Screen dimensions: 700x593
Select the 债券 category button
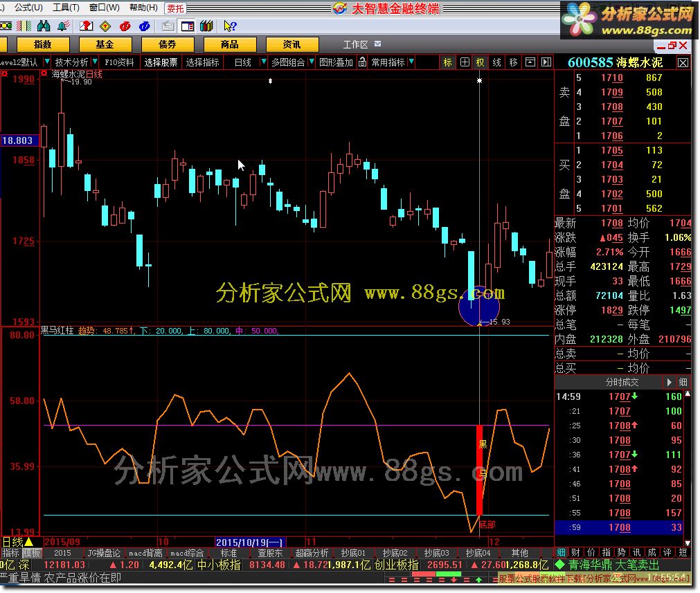coord(168,44)
